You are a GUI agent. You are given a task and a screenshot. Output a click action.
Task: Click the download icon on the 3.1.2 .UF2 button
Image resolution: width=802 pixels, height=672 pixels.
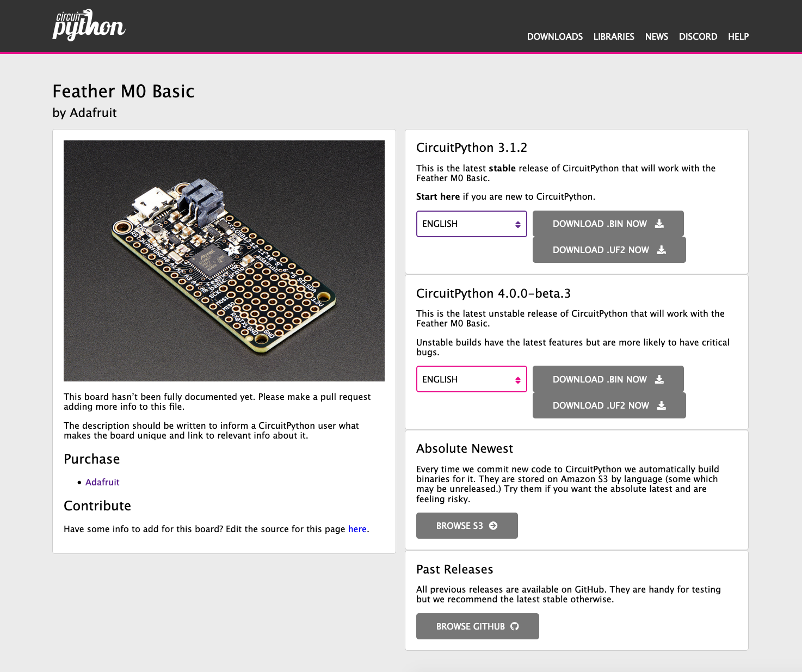pyautogui.click(x=662, y=250)
